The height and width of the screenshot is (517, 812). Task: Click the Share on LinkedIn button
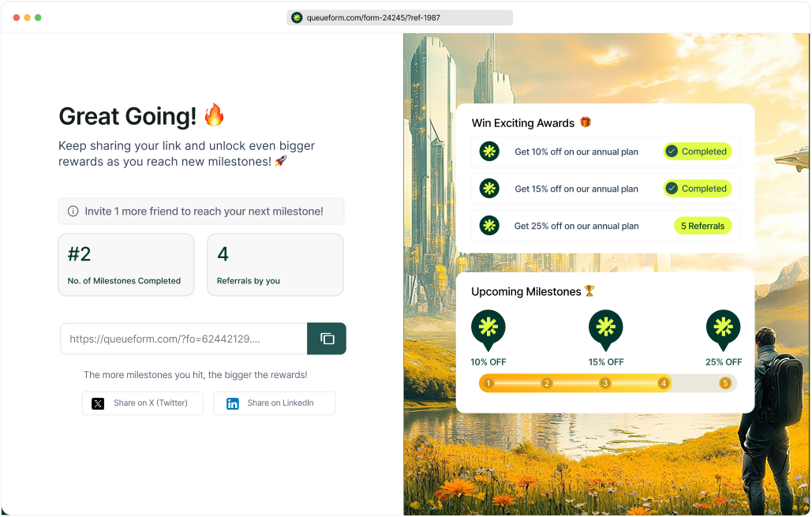click(x=274, y=403)
